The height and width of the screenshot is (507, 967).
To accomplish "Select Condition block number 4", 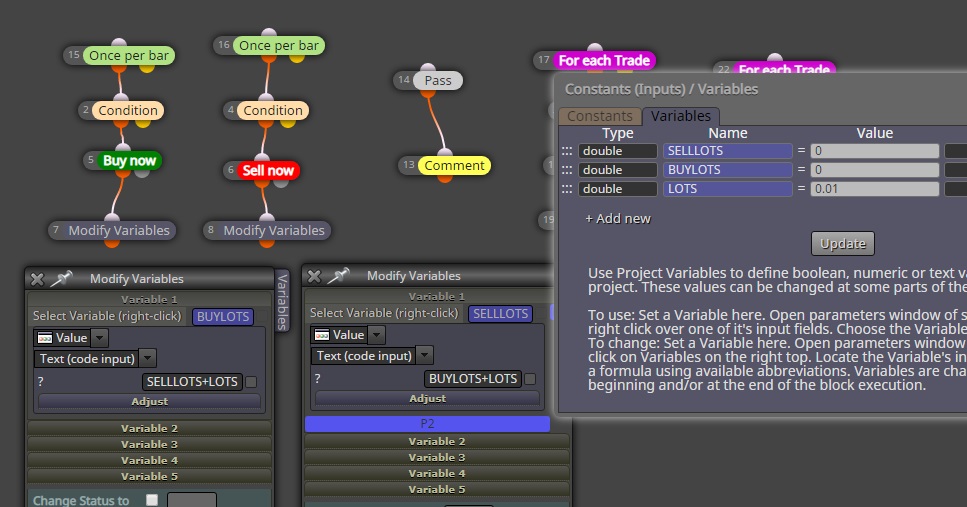I will 273,110.
